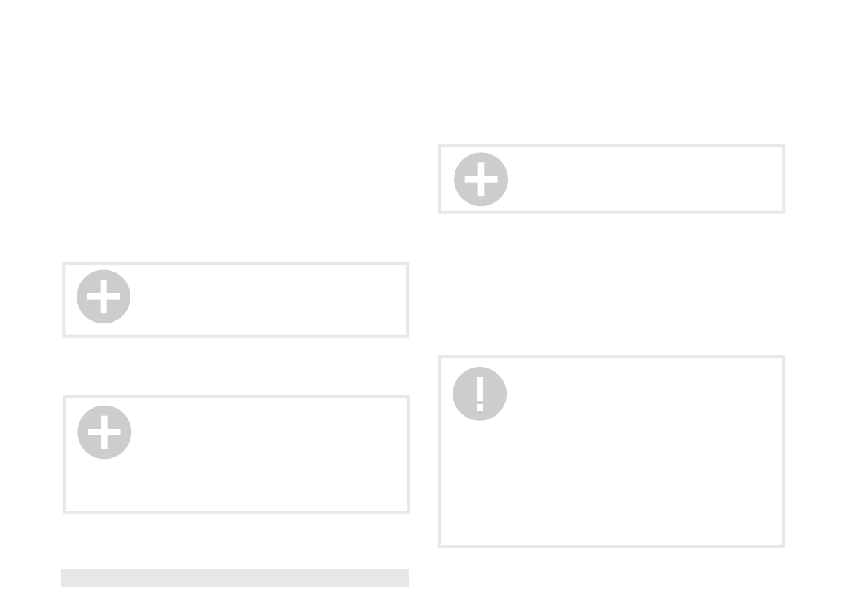Click the border of the exclamation notice box

click(611, 357)
